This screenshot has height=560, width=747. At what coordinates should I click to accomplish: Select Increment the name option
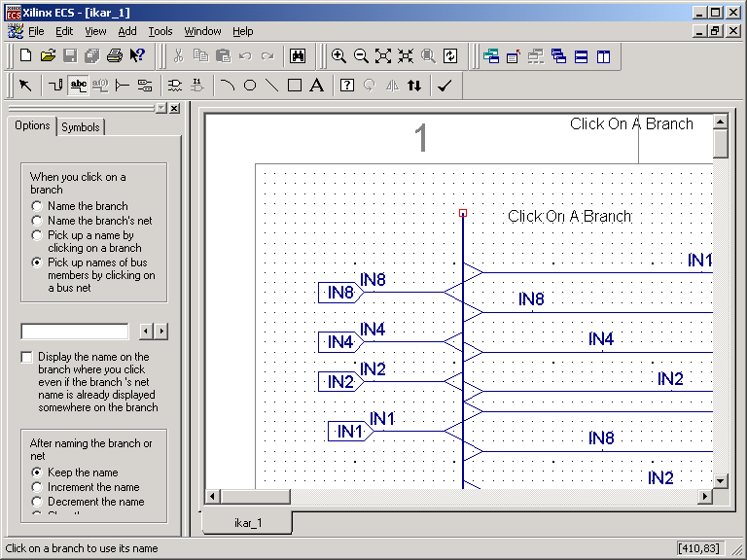coord(36,487)
